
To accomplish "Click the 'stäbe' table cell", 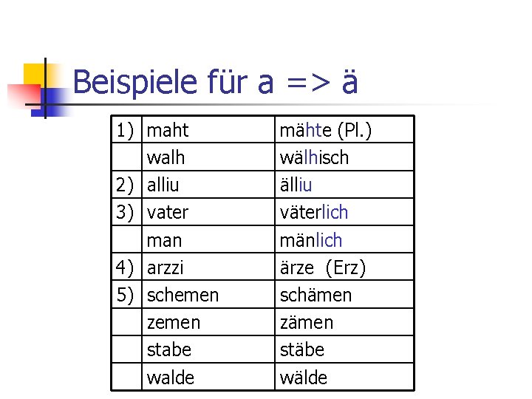I will [x=301, y=349].
